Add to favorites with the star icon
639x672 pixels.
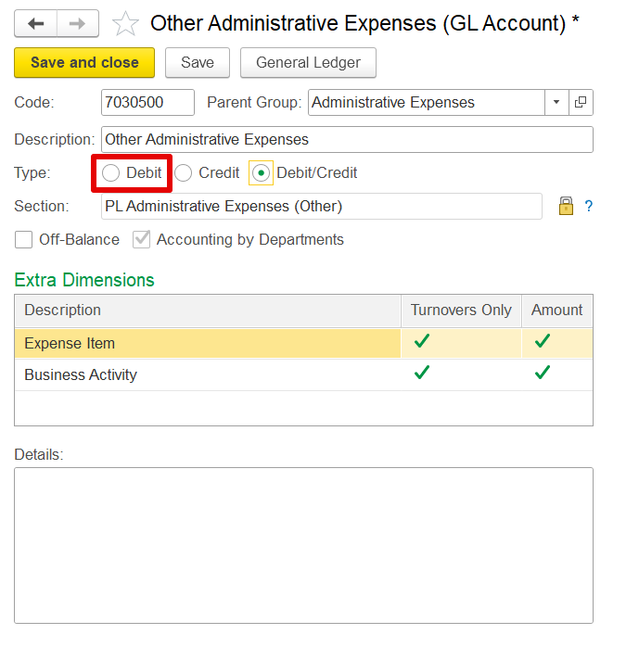coord(125,23)
